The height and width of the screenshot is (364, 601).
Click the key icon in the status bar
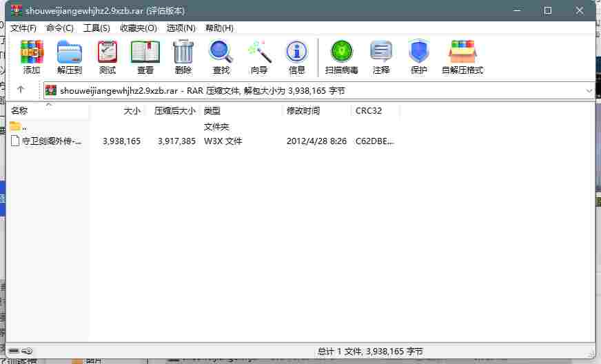(x=27, y=351)
